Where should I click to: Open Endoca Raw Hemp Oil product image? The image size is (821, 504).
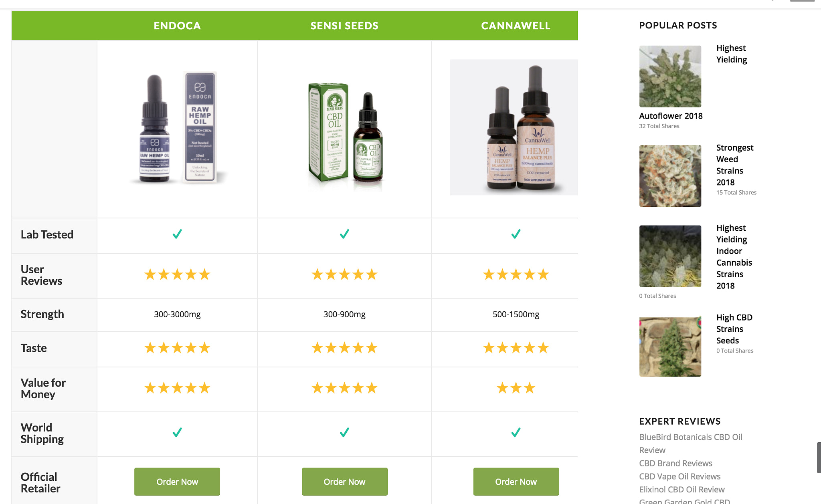pos(177,127)
